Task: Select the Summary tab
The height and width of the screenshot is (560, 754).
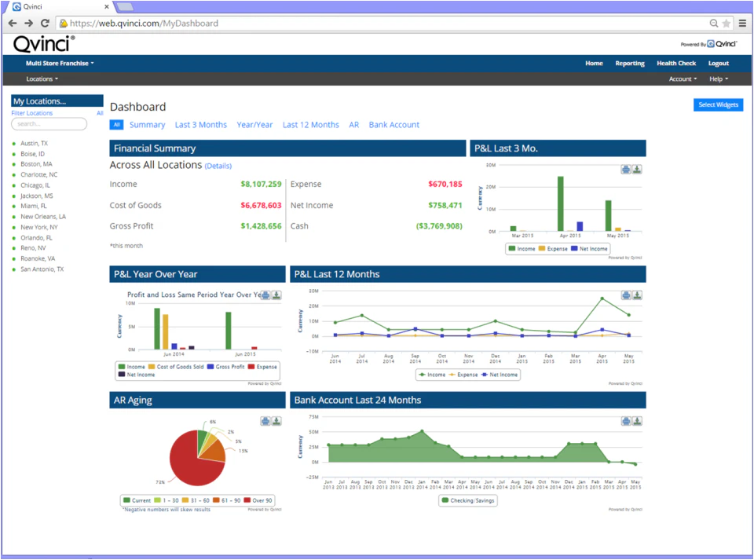Action: click(147, 124)
